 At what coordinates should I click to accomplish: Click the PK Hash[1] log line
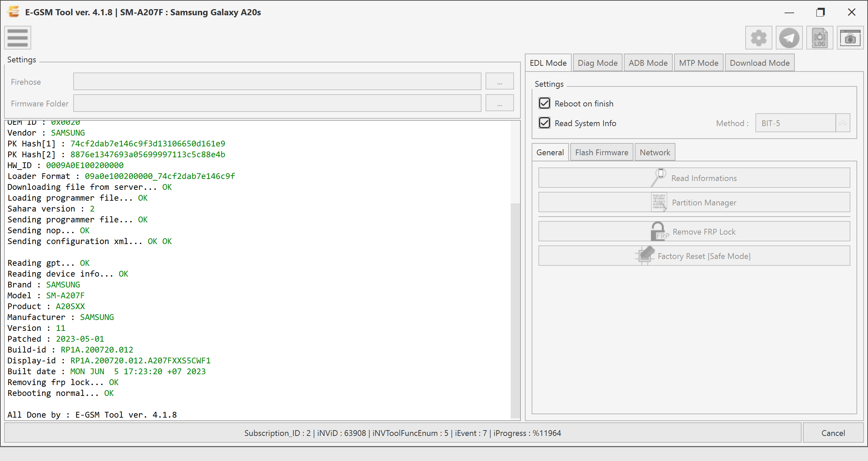coord(116,144)
